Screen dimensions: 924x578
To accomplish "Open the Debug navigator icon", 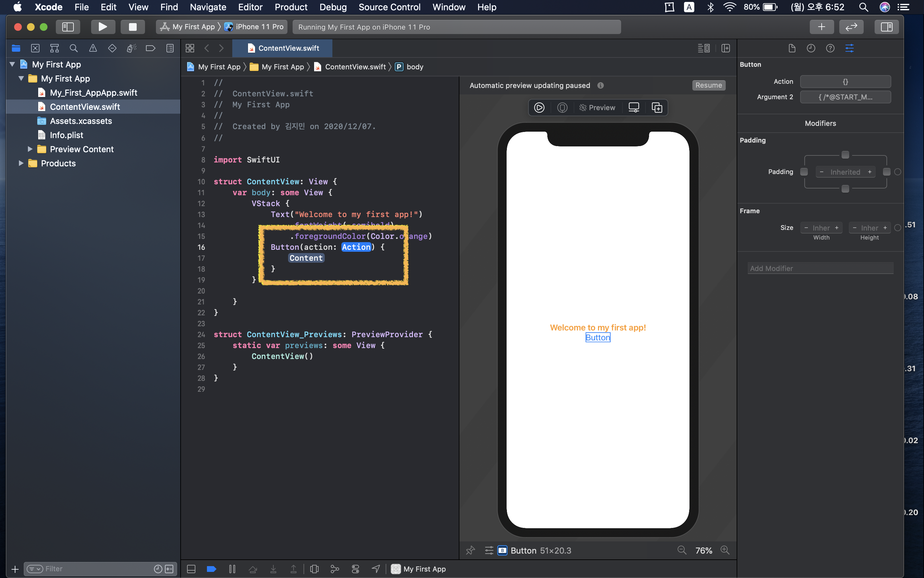I will tap(131, 48).
